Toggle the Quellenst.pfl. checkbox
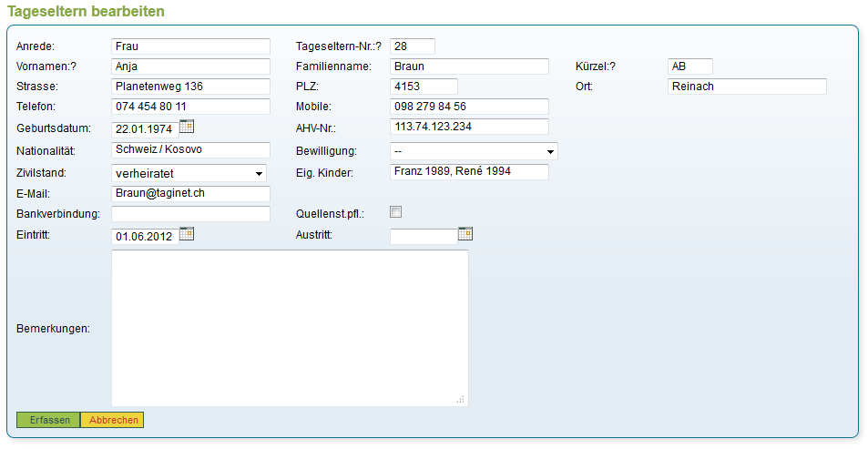This screenshot has width=868, height=449. point(396,212)
